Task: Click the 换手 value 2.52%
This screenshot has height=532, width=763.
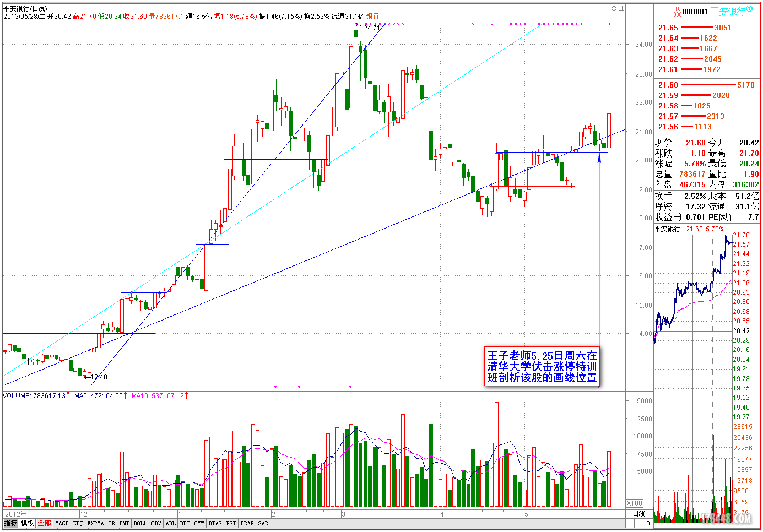Action: pos(695,196)
